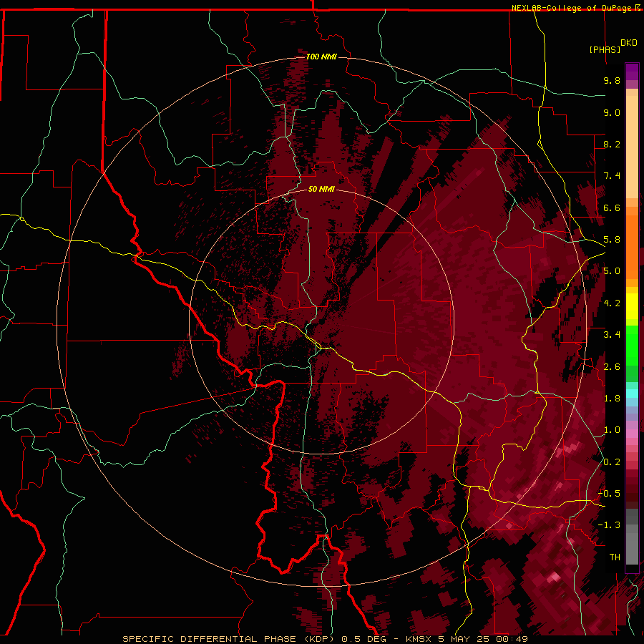This screenshot has width=644, height=644.
Task: Click the 4.2 value on the color scale
Action: (612, 303)
